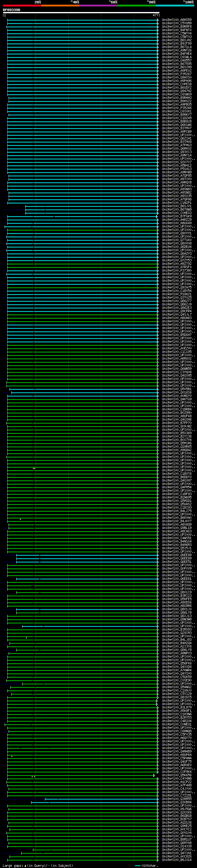This screenshot has width=197, height=868.
Task: Click the Large gaps legend text at bottom
Action: (38, 866)
